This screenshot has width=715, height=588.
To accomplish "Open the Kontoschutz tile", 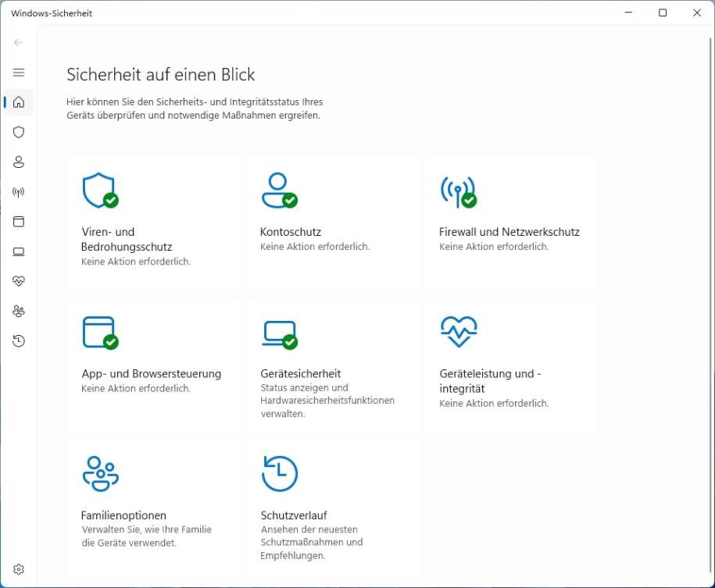I will pyautogui.click(x=332, y=223).
